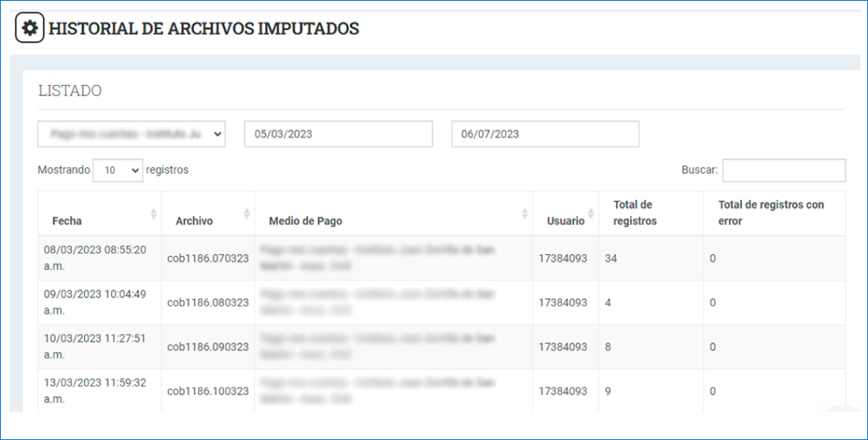Focus the Buscar search box
The image size is (868, 440).
[x=783, y=170]
